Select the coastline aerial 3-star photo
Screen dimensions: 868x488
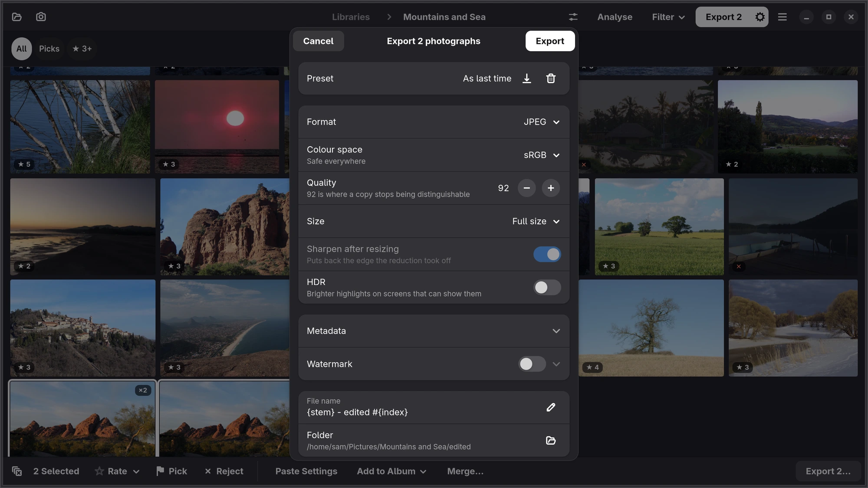[225, 328]
